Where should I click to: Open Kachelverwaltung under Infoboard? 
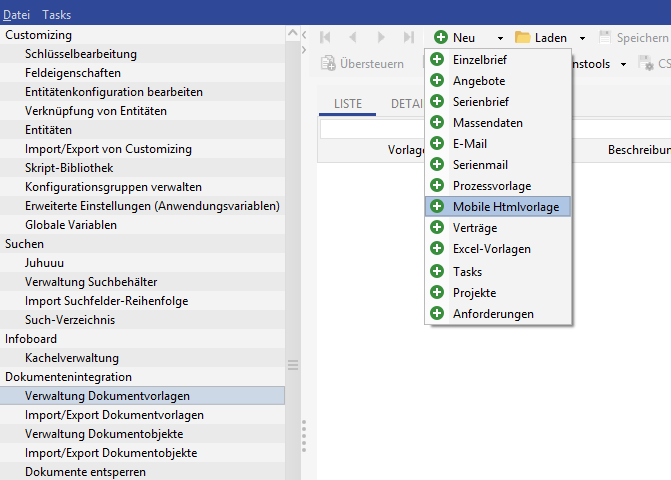click(72, 358)
